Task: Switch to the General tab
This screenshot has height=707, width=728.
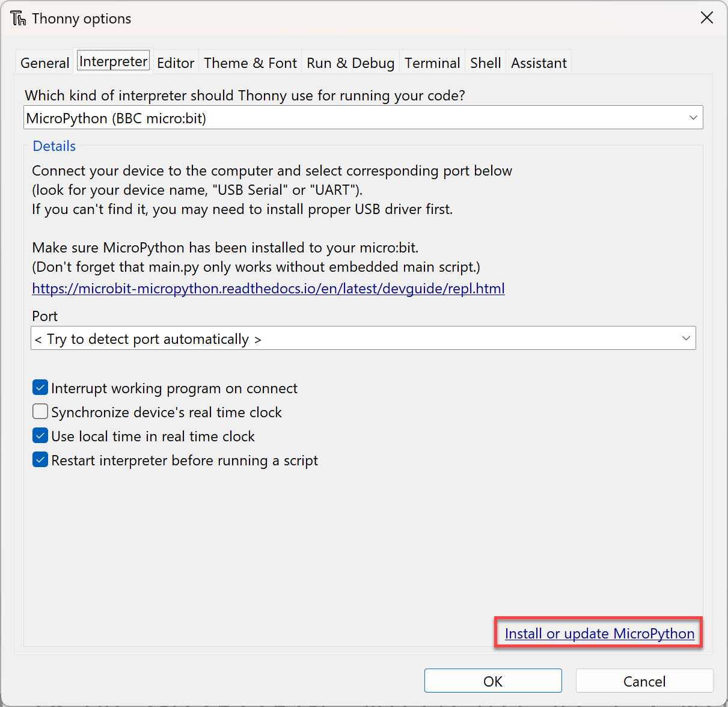Action: click(45, 63)
